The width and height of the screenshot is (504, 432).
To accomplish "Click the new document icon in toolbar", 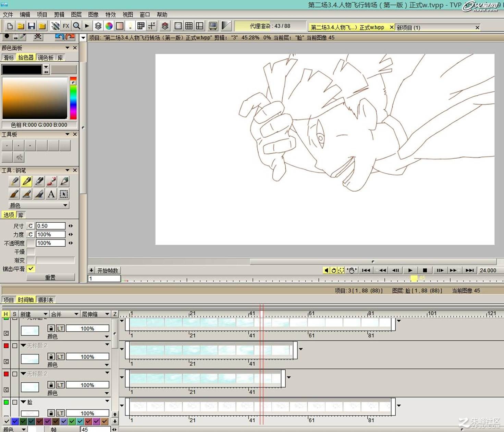I will (x=10, y=26).
